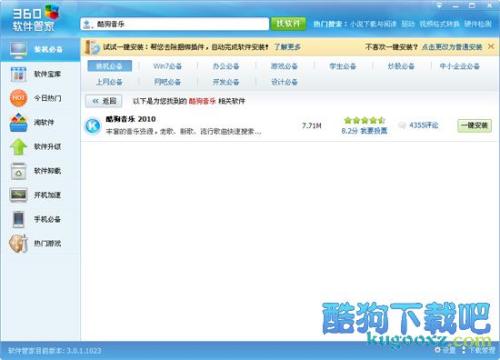The width and height of the screenshot is (500, 360).
Task: Click the 酷狗音乐 2010 title
Action: (131, 119)
